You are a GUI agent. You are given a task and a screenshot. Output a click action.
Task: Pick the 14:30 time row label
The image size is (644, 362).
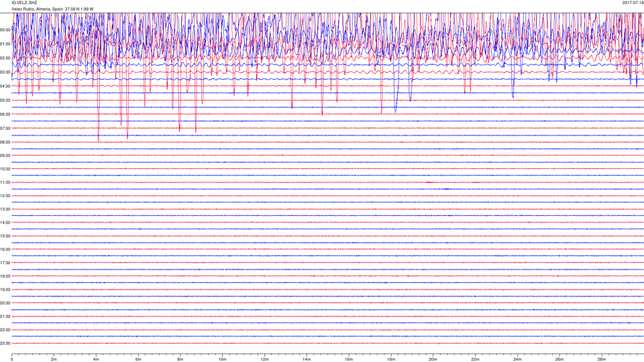(x=5, y=223)
